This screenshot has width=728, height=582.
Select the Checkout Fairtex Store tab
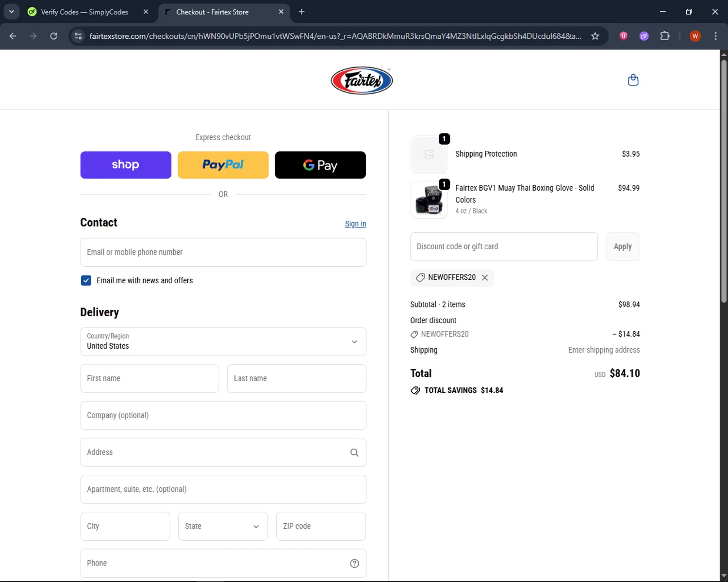[212, 12]
